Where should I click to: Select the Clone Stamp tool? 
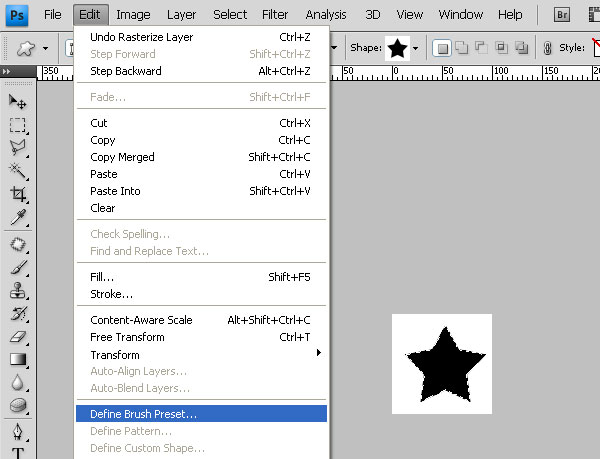(18, 290)
